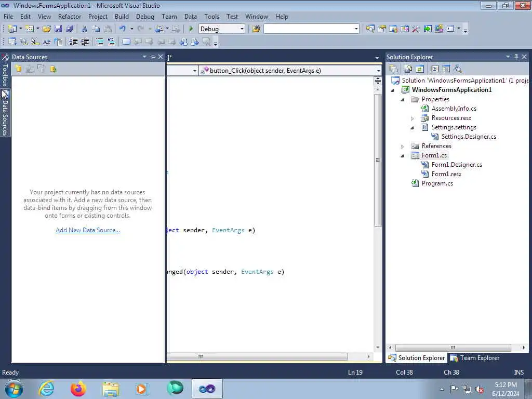Toggle auto-hide pin on Data Sources panel
Image resolution: width=532 pixels, height=399 pixels.
(x=153, y=57)
